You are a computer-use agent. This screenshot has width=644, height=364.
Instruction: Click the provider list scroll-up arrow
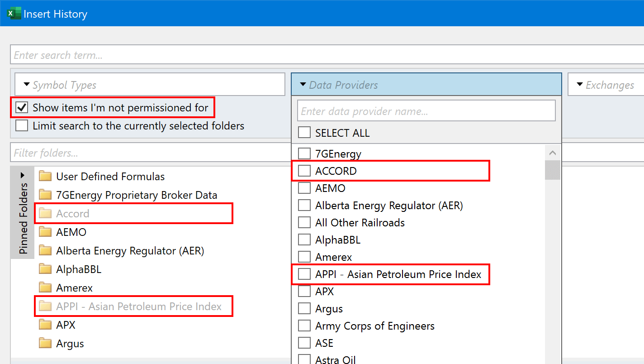tap(553, 153)
